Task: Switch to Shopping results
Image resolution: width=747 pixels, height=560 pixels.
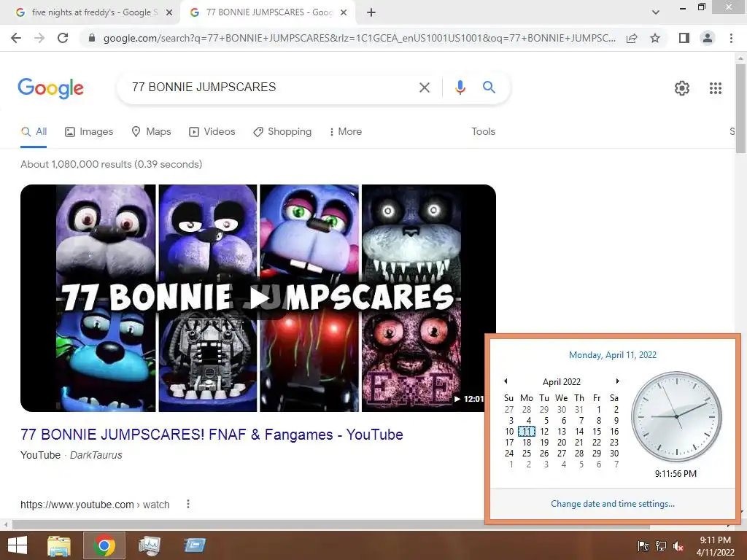Action: point(282,132)
